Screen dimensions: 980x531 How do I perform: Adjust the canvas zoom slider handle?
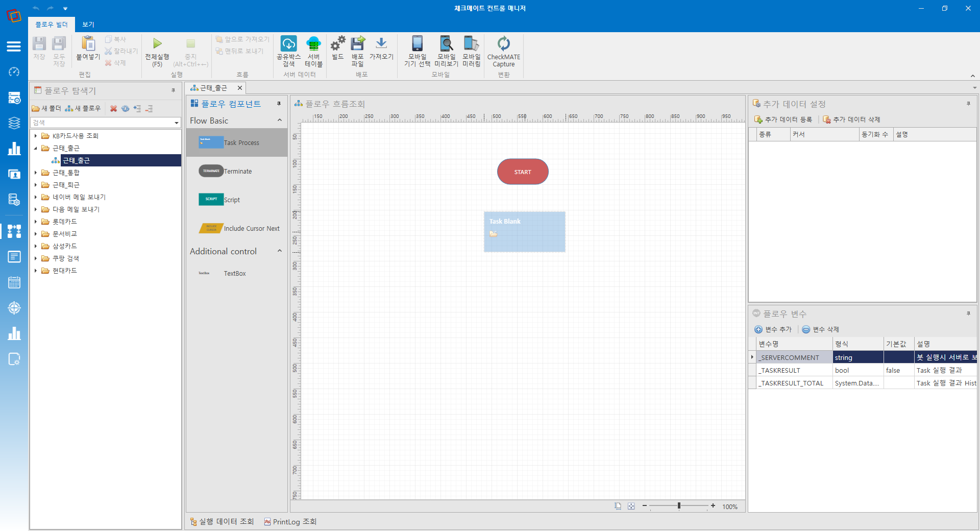679,505
